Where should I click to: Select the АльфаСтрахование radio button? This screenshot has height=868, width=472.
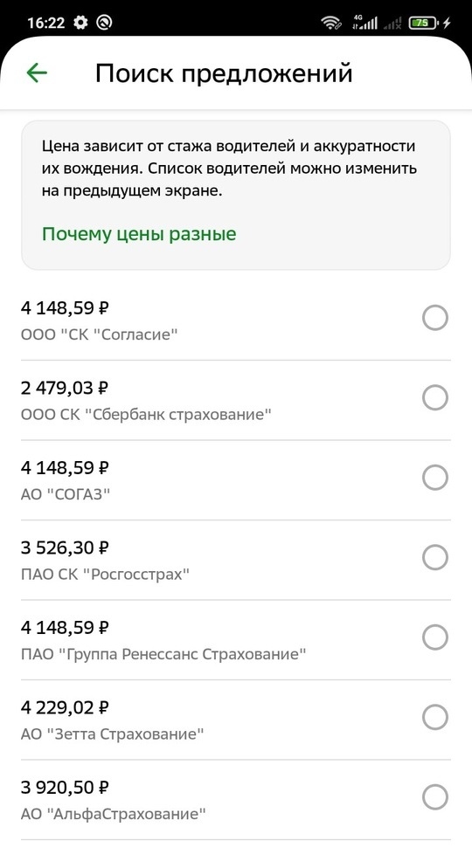click(435, 797)
